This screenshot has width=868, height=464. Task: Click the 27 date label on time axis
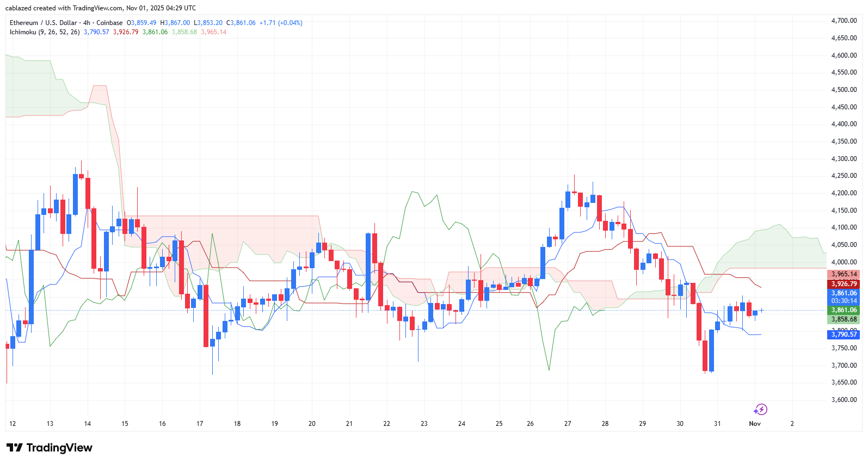[x=568, y=424]
